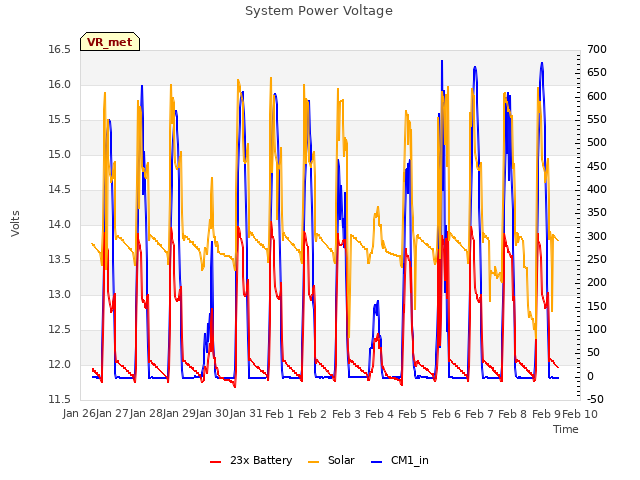The image size is (640, 480).
Task: Click the Jan 29 date tick label
Action: point(179,414)
